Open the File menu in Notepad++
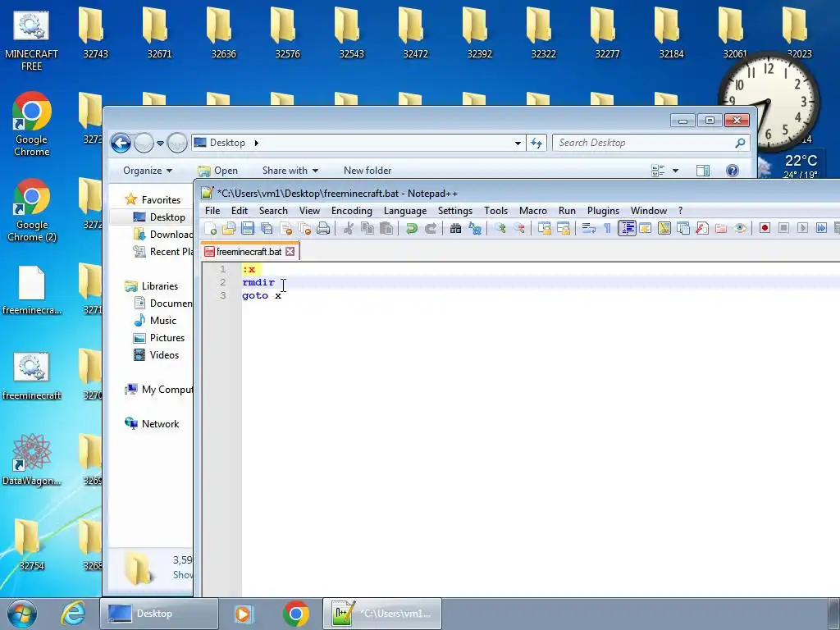The width and height of the screenshot is (840, 630). tap(212, 211)
